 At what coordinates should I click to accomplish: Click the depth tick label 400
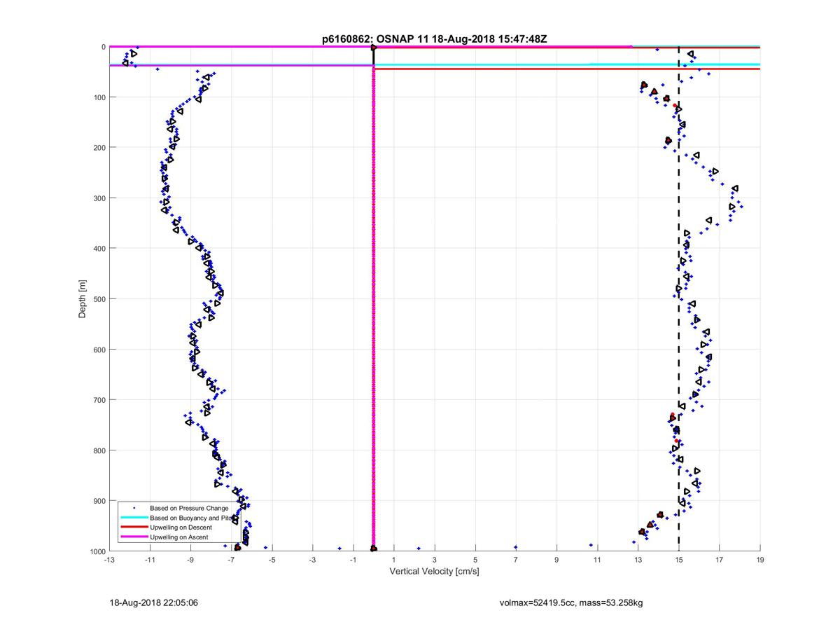coord(99,249)
